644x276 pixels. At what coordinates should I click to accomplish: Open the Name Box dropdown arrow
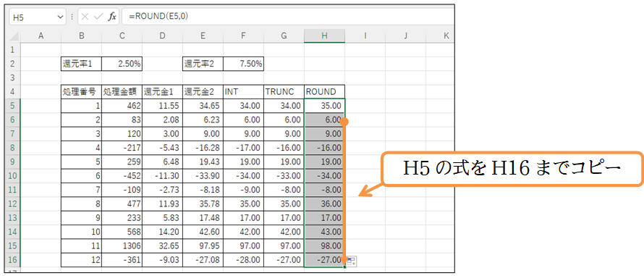(60, 17)
